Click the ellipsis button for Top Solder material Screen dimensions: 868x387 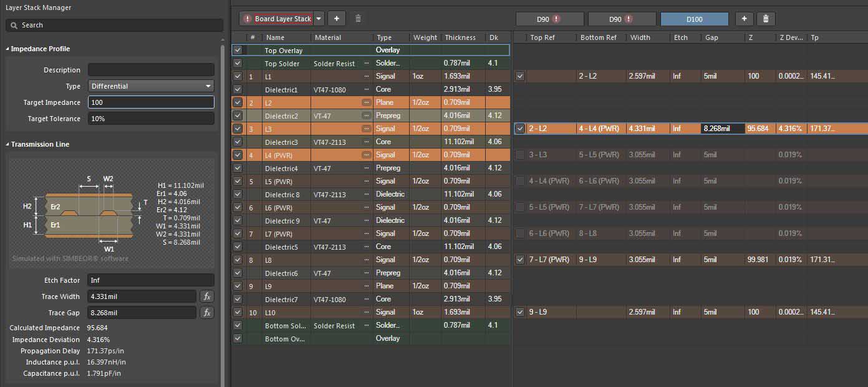point(367,64)
